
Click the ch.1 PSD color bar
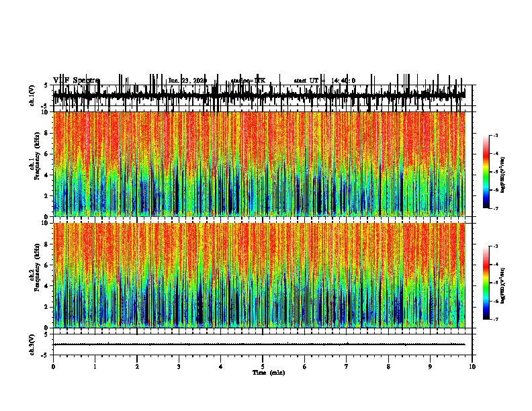(x=486, y=172)
